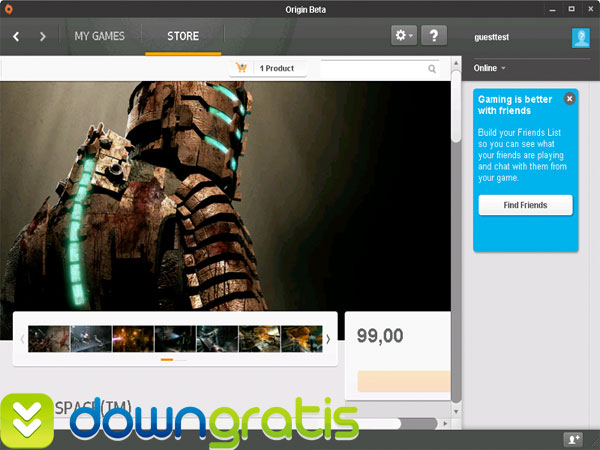Click the forward navigation arrow
Image resolution: width=600 pixels, height=450 pixels.
[x=42, y=37]
